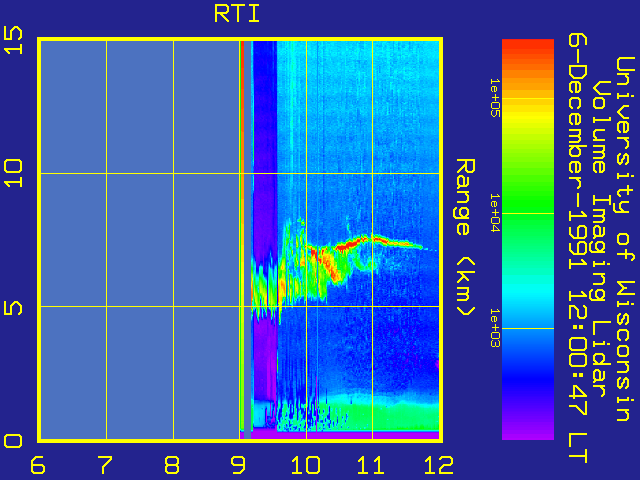Click the y-axis tick label 10

coord(13,173)
